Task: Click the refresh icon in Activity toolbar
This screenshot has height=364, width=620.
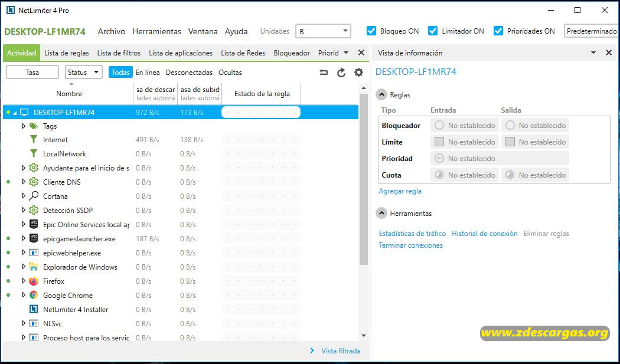Action: click(341, 73)
